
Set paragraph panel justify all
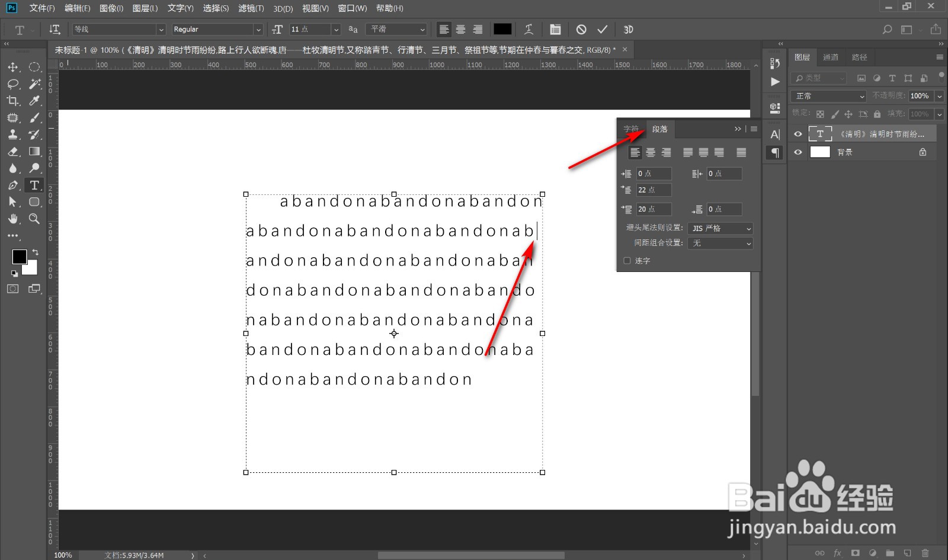tap(741, 153)
